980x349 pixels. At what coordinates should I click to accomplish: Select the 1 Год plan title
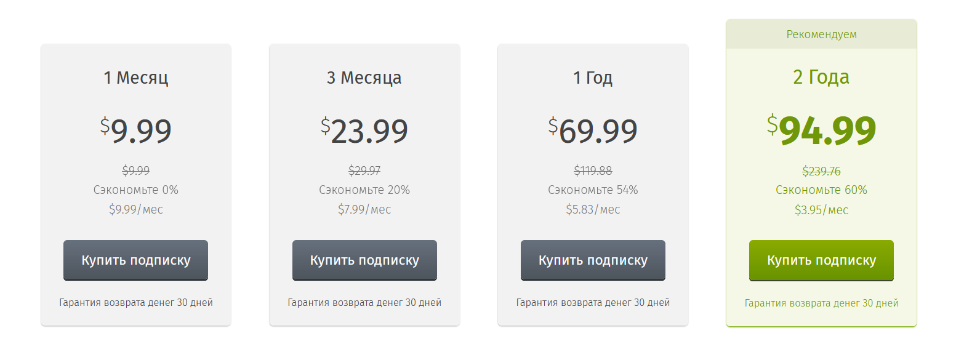593,78
